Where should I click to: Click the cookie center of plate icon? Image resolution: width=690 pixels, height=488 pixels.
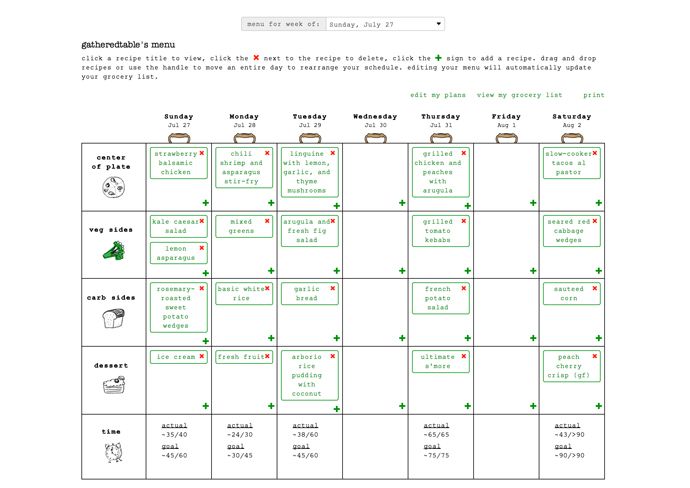pos(114,187)
